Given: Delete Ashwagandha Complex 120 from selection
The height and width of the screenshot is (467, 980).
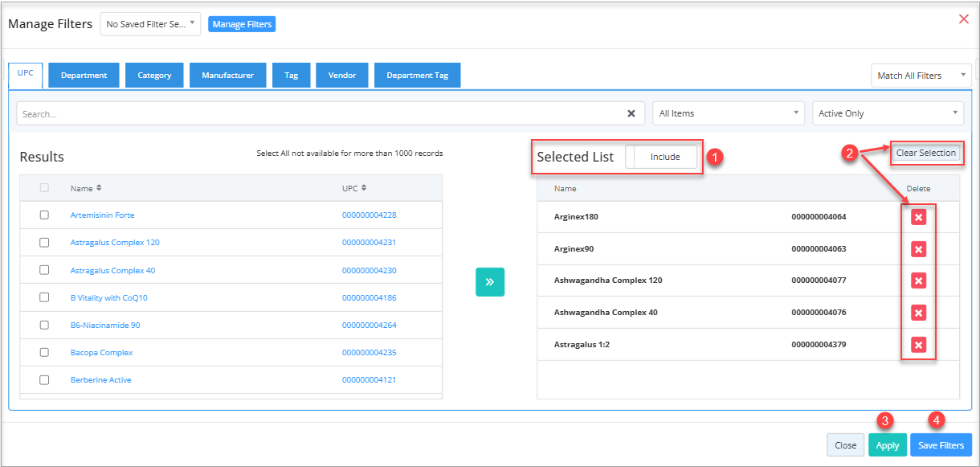Looking at the screenshot, I should [x=919, y=281].
